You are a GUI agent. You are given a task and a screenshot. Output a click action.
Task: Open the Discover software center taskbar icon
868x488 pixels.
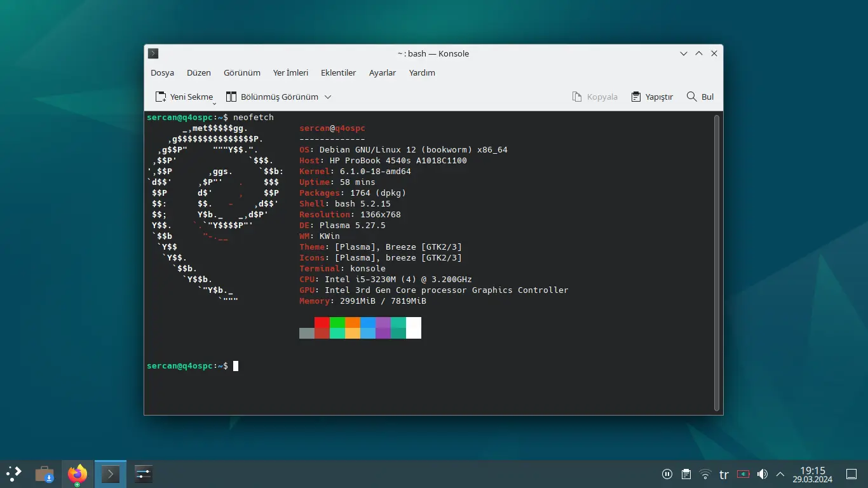(x=44, y=474)
